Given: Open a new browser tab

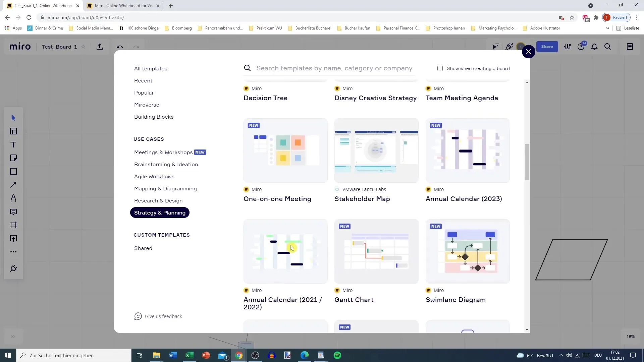Looking at the screenshot, I should click(171, 6).
